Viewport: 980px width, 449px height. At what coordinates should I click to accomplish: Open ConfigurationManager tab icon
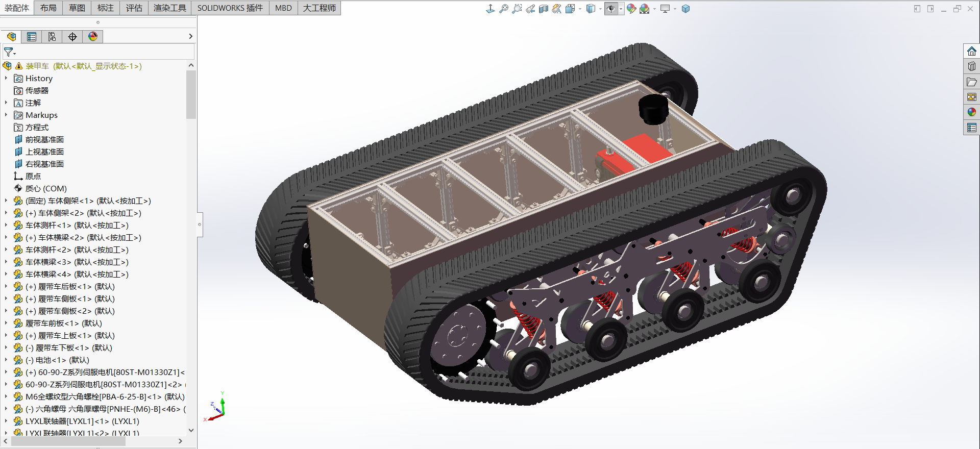tap(52, 36)
